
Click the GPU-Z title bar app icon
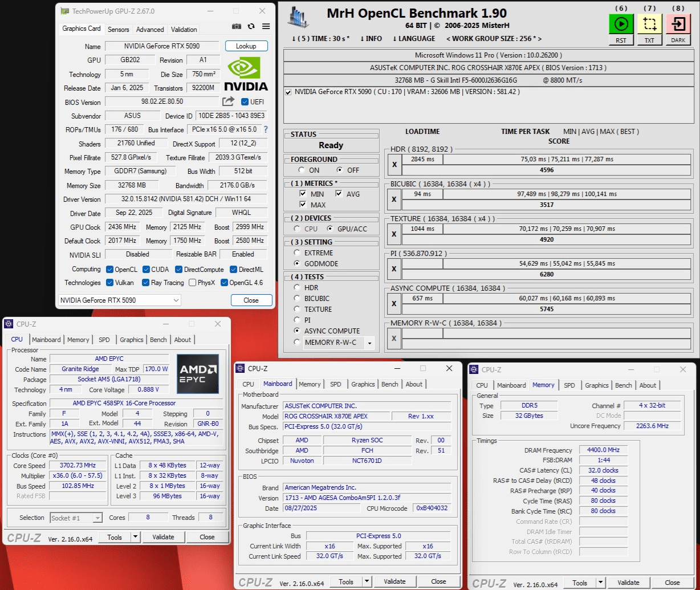point(65,11)
